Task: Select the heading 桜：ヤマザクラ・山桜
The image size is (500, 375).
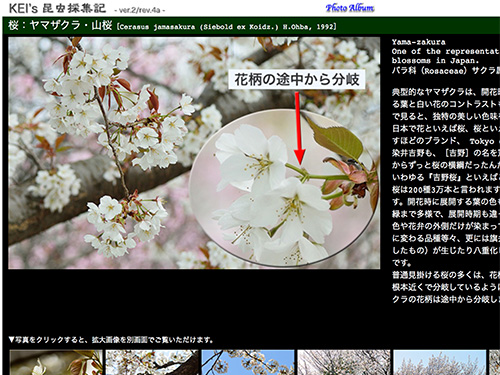Action: tap(60, 25)
